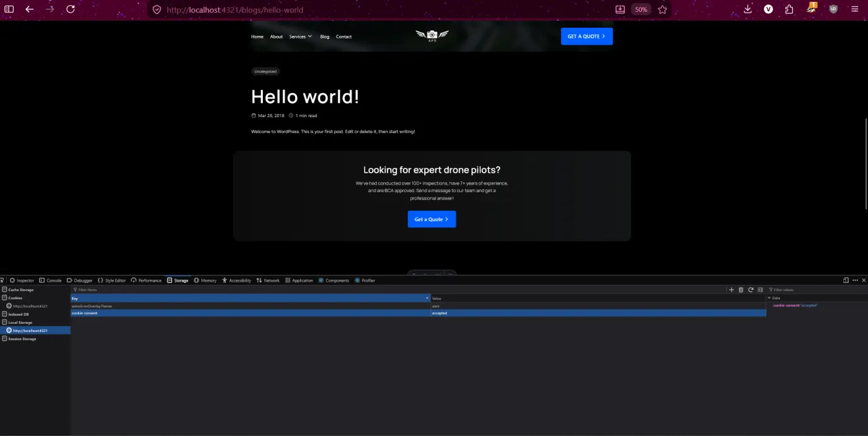Screen dimensions: 868x436
Task: Select the Storage tab
Action: (178, 280)
